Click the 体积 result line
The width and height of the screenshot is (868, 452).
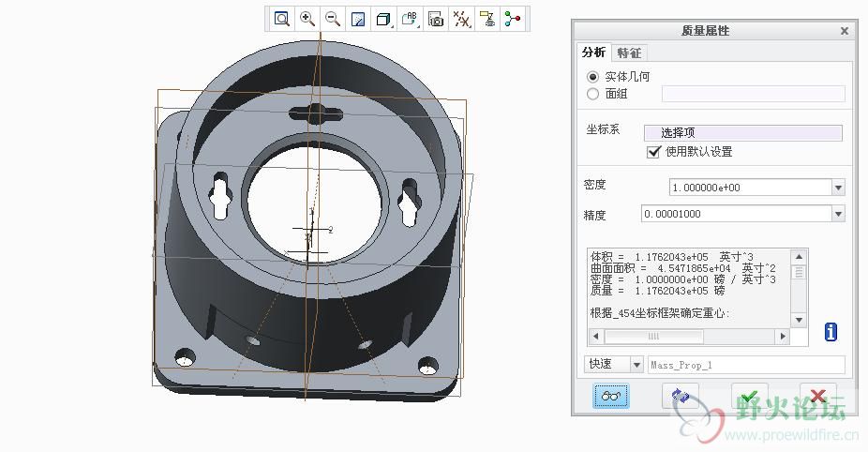pos(671,257)
